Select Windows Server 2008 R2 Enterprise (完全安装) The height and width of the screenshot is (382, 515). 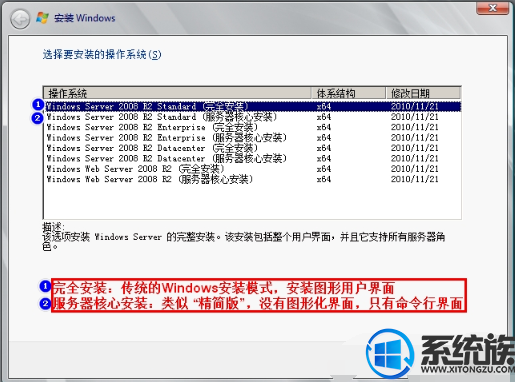tap(253, 127)
